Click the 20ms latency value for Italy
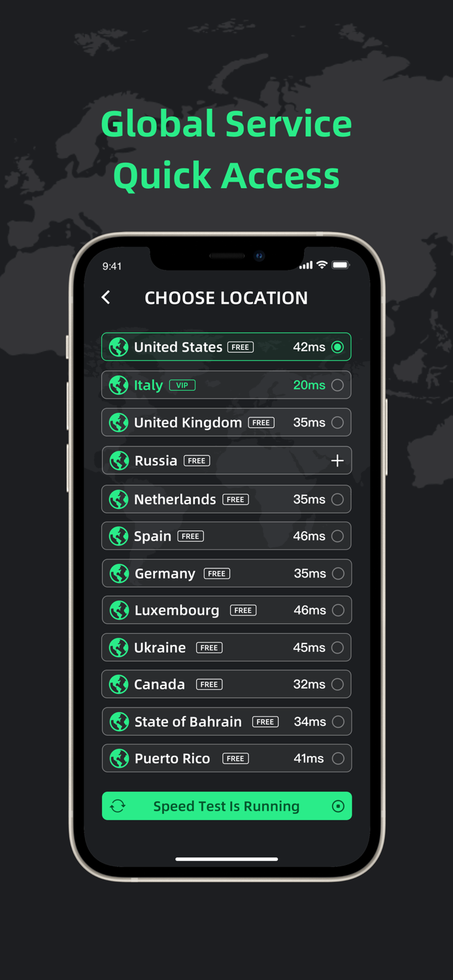453x980 pixels. click(309, 385)
